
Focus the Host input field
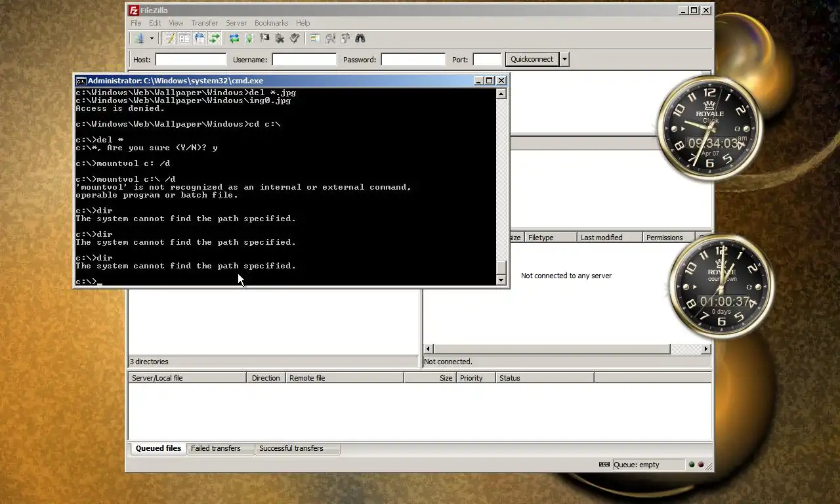[x=191, y=60]
